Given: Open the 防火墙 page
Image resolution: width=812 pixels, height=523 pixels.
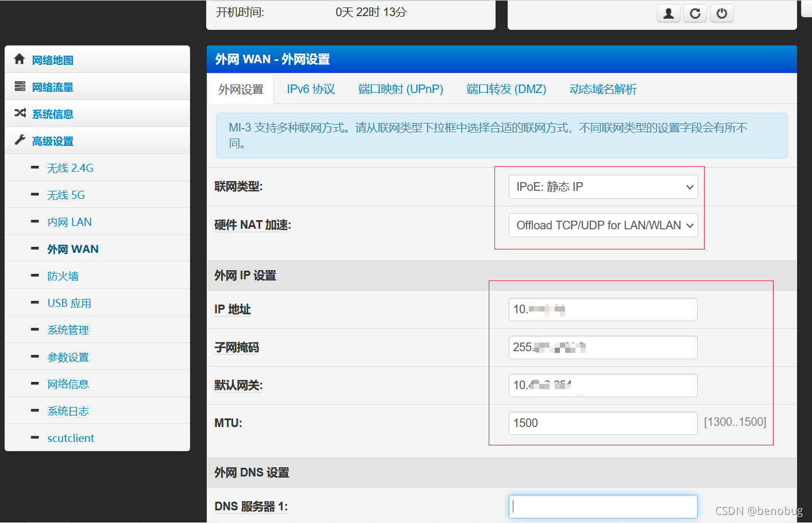Looking at the screenshot, I should 97,276.
